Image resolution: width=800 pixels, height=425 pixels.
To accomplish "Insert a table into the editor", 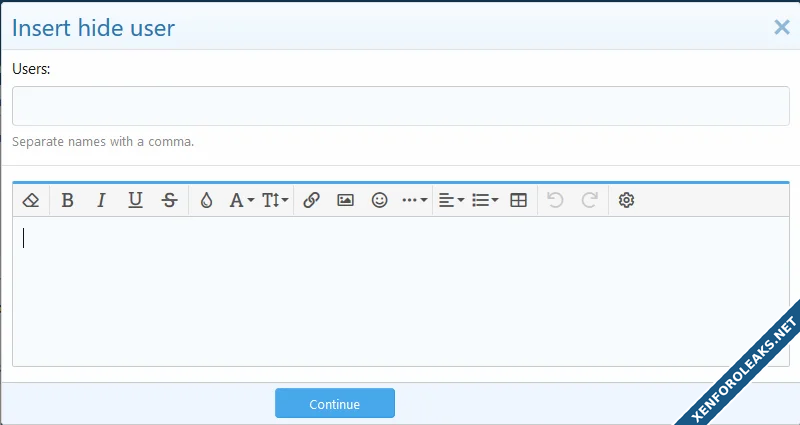I will [518, 200].
